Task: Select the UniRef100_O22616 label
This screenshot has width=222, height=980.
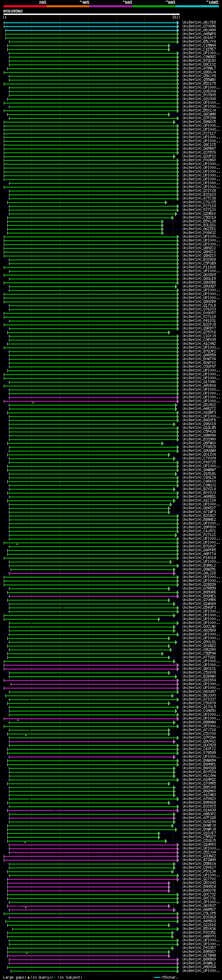Action: pyautogui.click(x=199, y=925)
